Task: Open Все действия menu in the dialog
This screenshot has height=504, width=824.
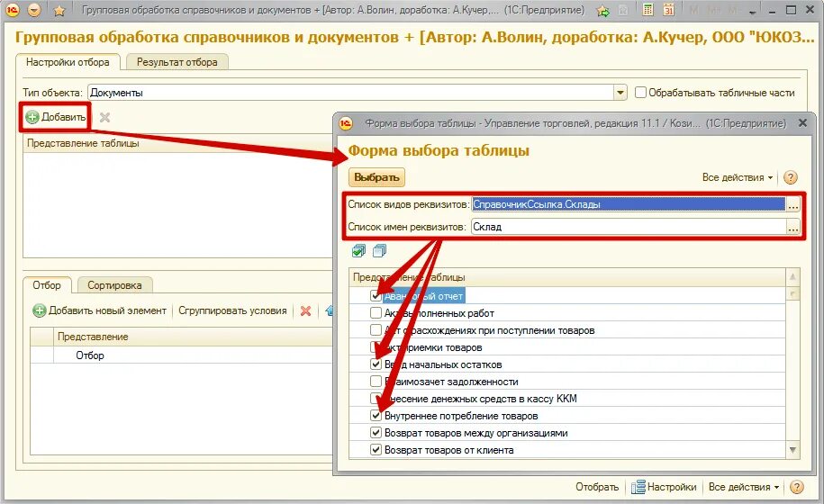Action: point(738,177)
